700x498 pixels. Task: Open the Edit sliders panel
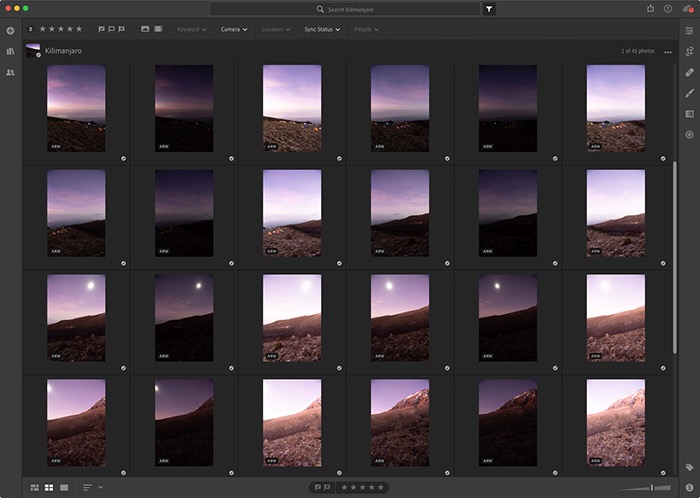tap(689, 31)
